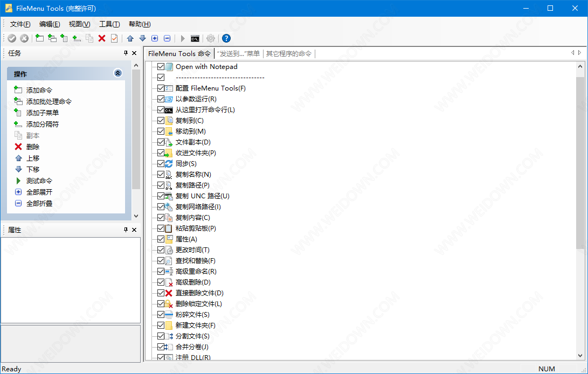Open the 视图(V) menu
The width and height of the screenshot is (588, 374).
coord(80,24)
